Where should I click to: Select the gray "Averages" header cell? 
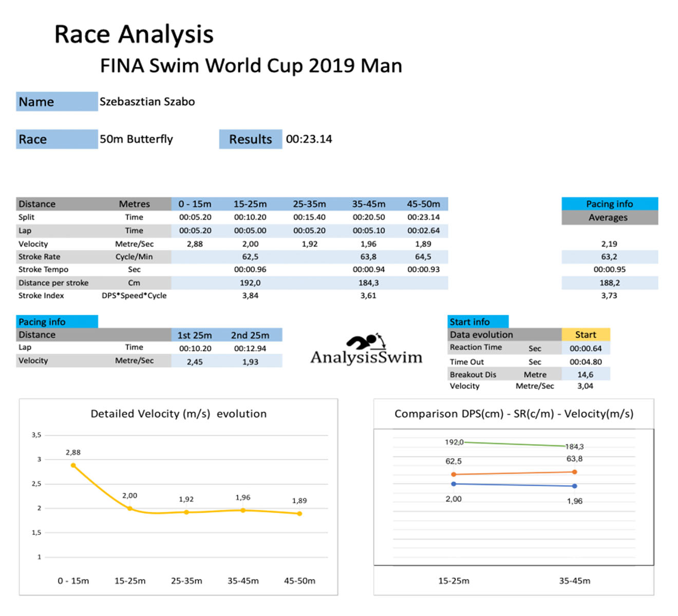point(609,217)
